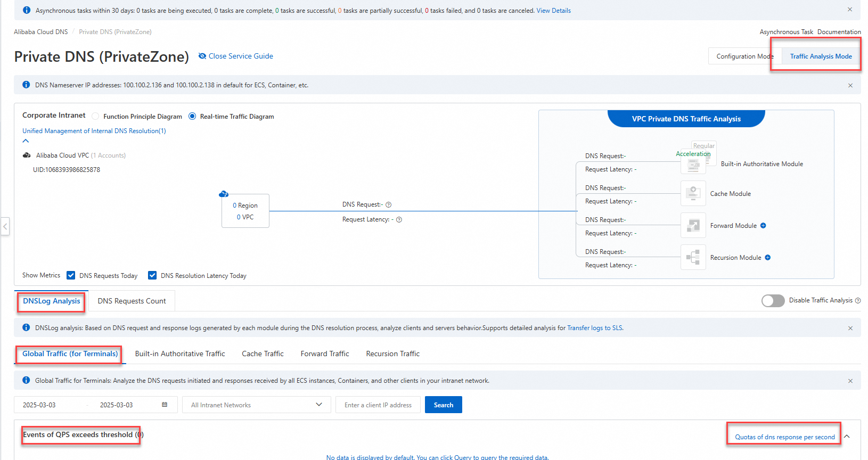Image resolution: width=868 pixels, height=460 pixels.
Task: Click the Cache Module icon
Action: coord(693,193)
